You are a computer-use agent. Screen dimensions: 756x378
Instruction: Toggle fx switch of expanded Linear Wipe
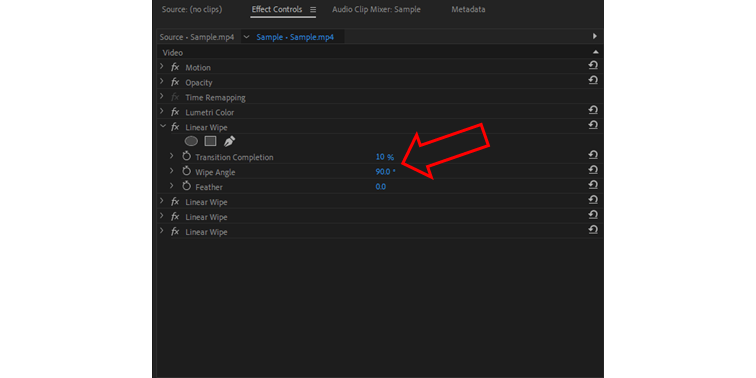(x=175, y=127)
